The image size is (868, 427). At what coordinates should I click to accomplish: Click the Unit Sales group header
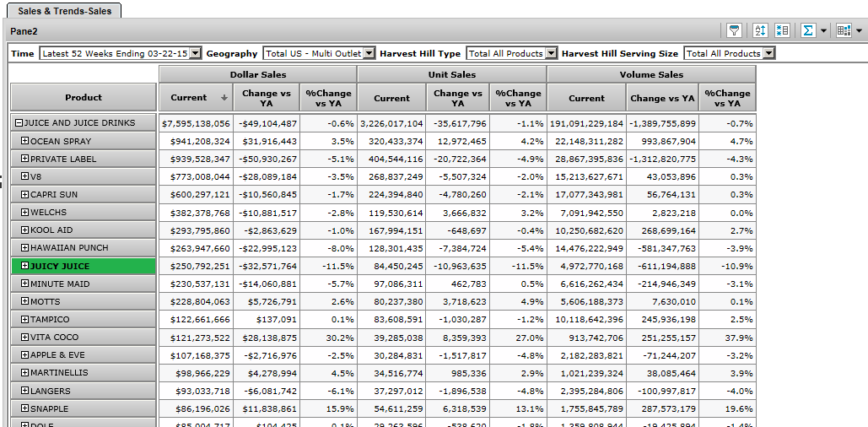coord(452,74)
